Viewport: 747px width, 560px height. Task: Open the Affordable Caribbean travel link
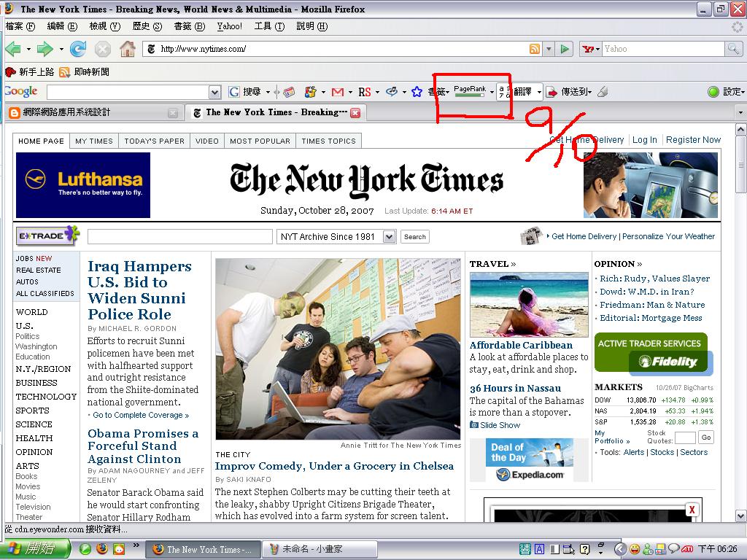coord(521,345)
